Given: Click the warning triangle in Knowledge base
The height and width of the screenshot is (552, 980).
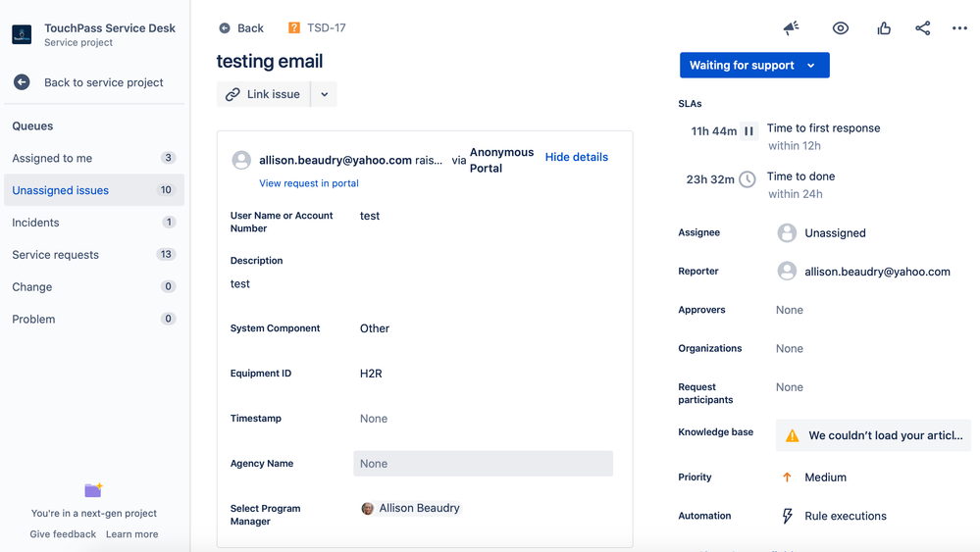Looking at the screenshot, I should click(792, 436).
